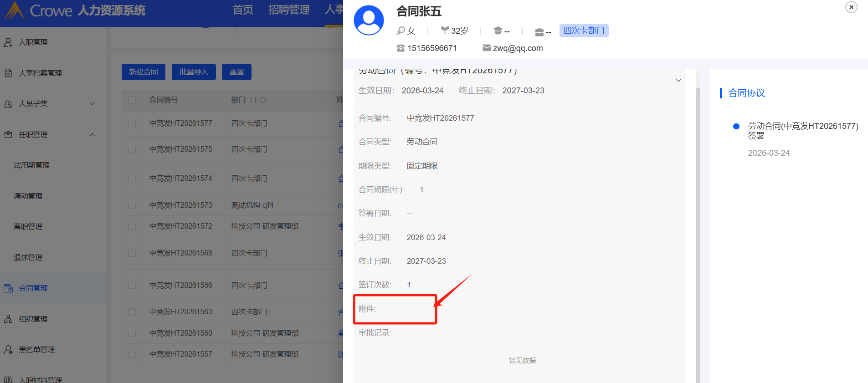Click the 入职管理 sidebar icon

8,42
